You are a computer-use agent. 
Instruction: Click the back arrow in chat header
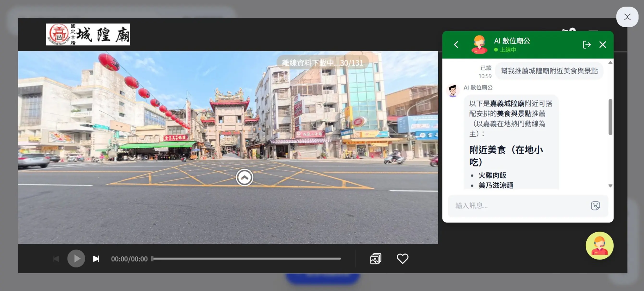coord(456,44)
